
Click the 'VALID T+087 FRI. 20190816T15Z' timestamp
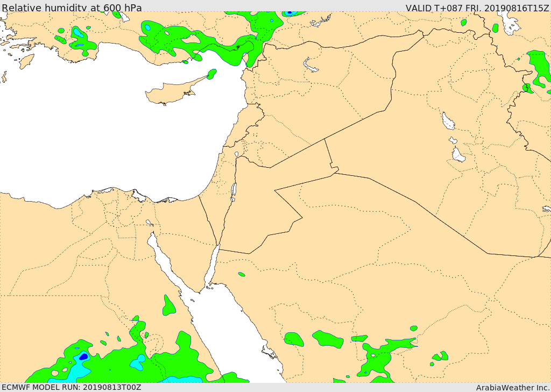tap(477, 8)
